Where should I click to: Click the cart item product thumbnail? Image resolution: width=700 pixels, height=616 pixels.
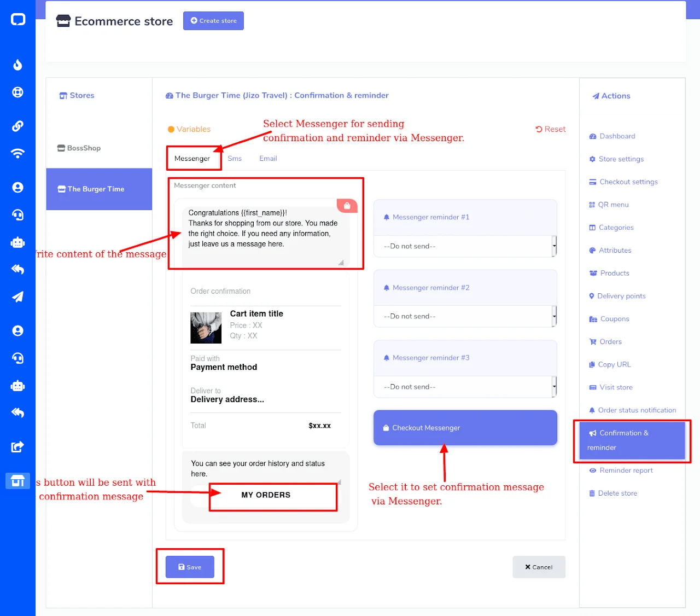(206, 328)
